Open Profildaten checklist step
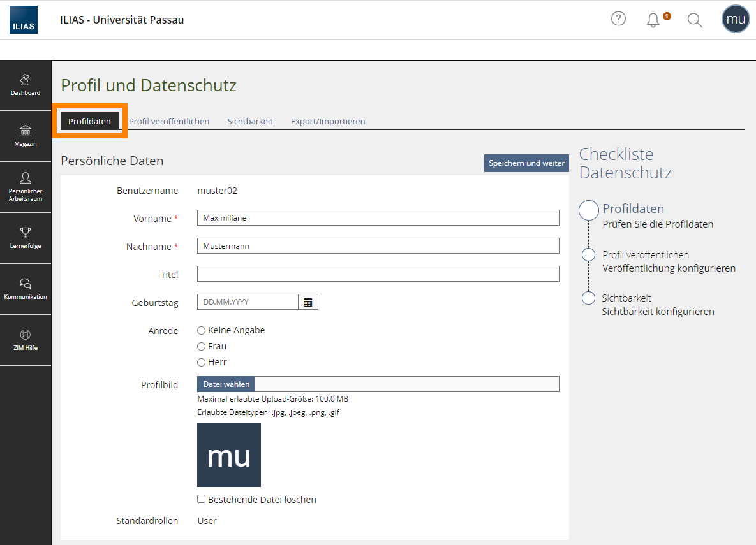The width and height of the screenshot is (756, 545). click(634, 208)
